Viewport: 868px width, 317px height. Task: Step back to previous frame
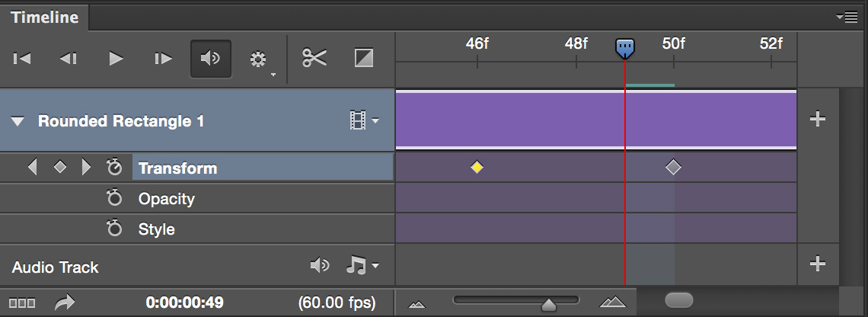point(69,59)
